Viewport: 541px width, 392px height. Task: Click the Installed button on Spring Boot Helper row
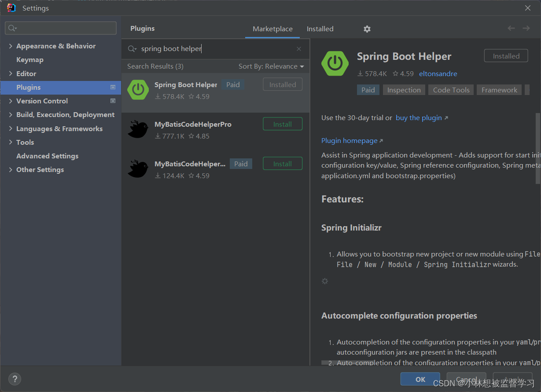pyautogui.click(x=283, y=84)
